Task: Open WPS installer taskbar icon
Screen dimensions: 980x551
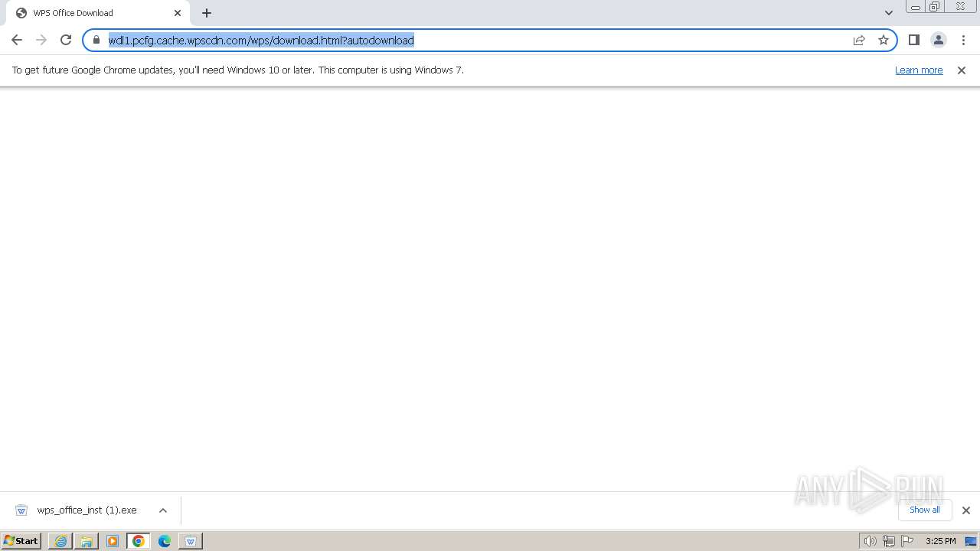Action: coord(191,541)
